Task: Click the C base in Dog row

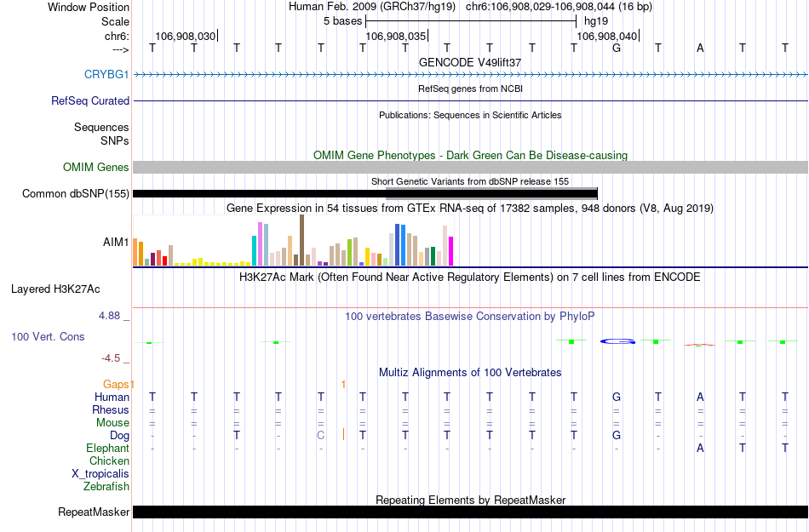Action: [321, 436]
